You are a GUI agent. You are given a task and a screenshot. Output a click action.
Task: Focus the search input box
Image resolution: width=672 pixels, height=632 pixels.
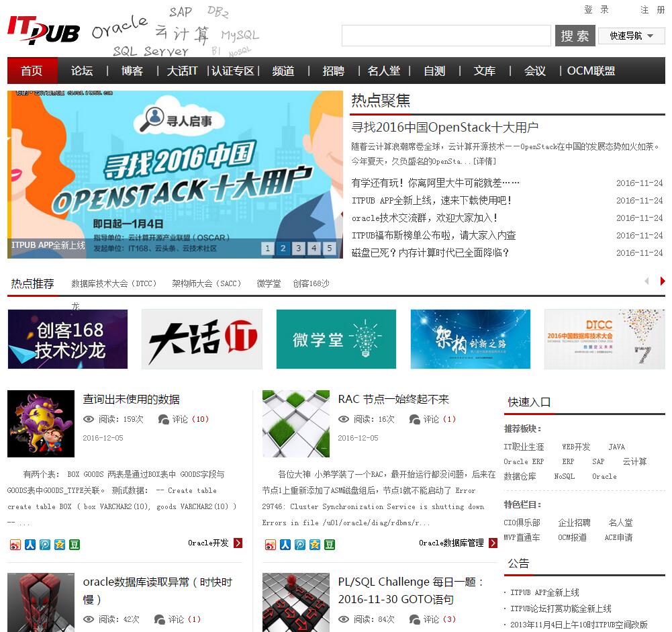446,36
